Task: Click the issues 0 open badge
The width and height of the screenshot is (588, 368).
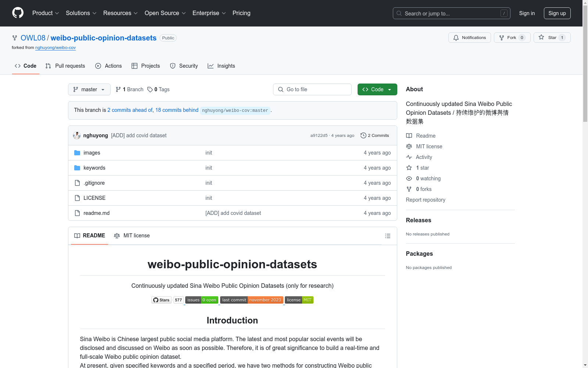Action: [x=202, y=300]
